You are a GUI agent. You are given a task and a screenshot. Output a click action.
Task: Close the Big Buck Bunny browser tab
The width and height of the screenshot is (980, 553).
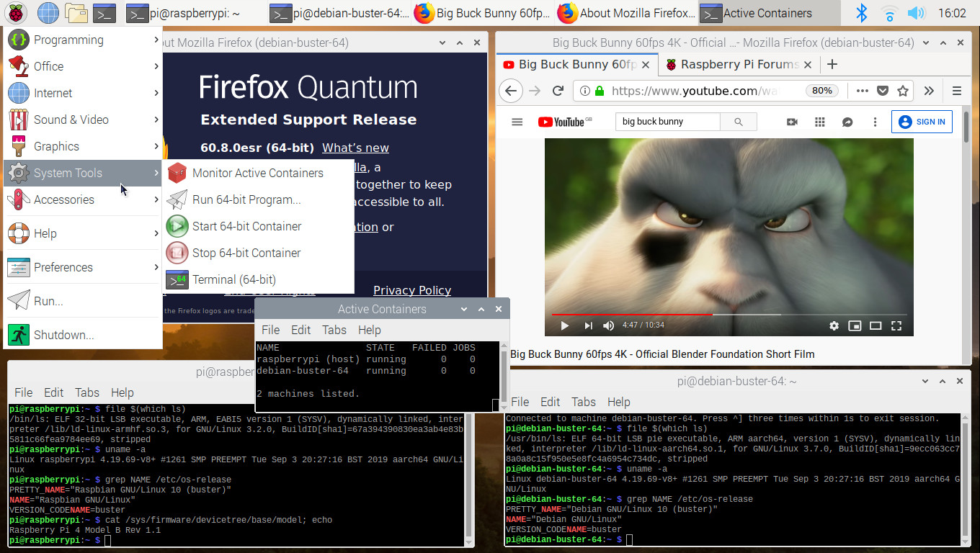tap(646, 64)
